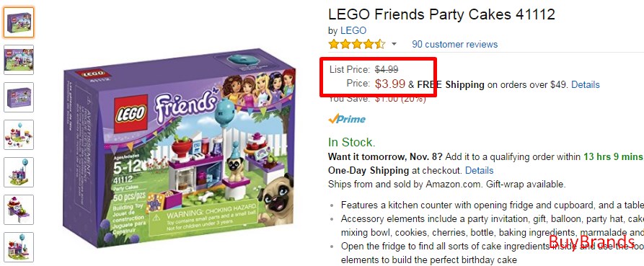Open the 90 customer reviews link
The width and height of the screenshot is (644, 266).
coord(454,45)
